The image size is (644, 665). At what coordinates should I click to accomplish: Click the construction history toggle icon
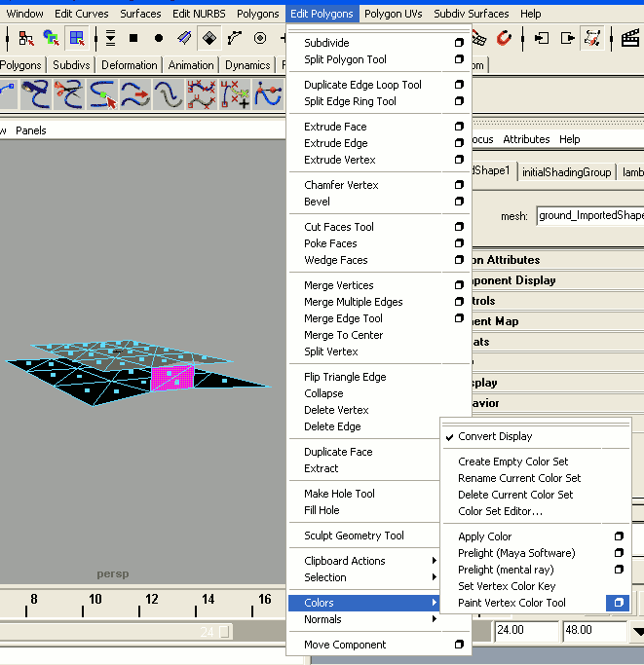pos(591,38)
